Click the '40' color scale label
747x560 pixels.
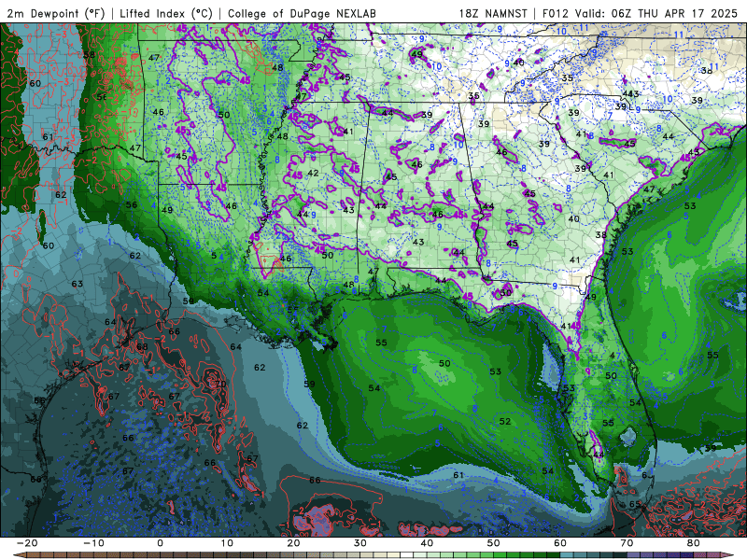click(x=427, y=543)
